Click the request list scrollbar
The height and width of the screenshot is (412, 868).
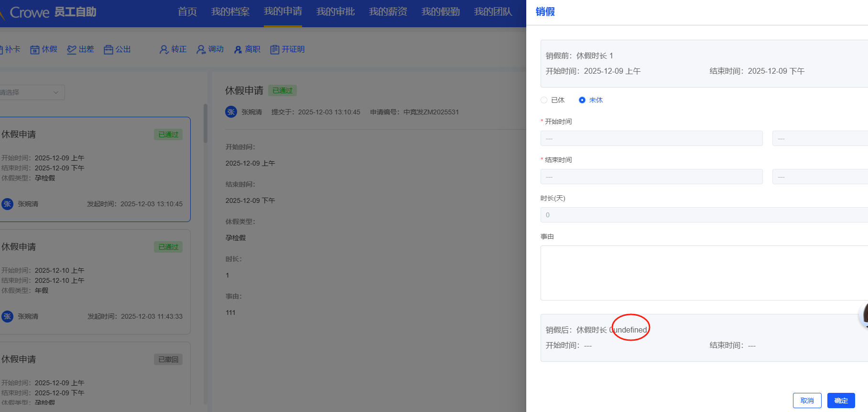point(206,123)
